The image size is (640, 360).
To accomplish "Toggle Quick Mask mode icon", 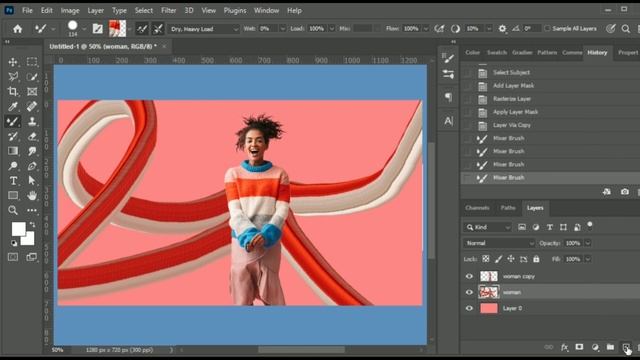I will click(x=13, y=257).
